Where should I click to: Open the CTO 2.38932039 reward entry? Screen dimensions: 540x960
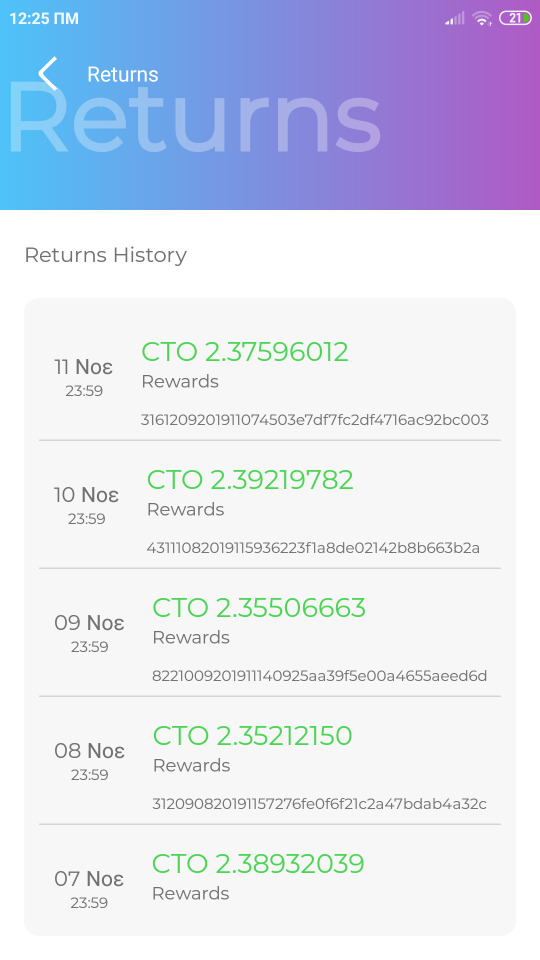270,879
